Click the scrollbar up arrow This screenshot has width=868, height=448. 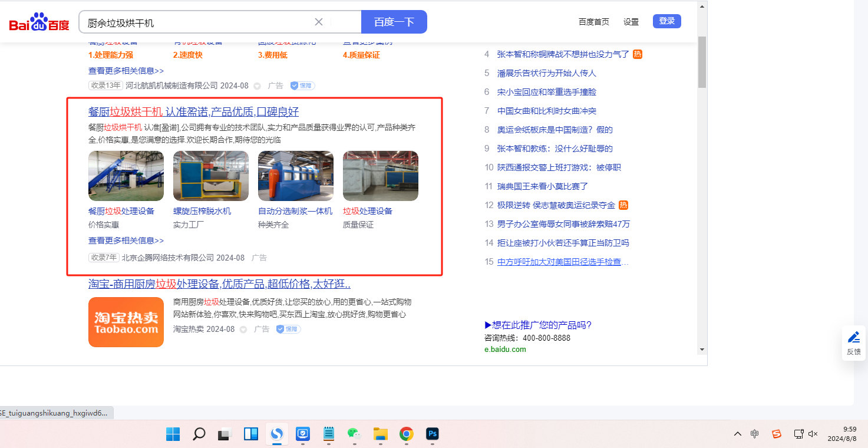(702, 6)
